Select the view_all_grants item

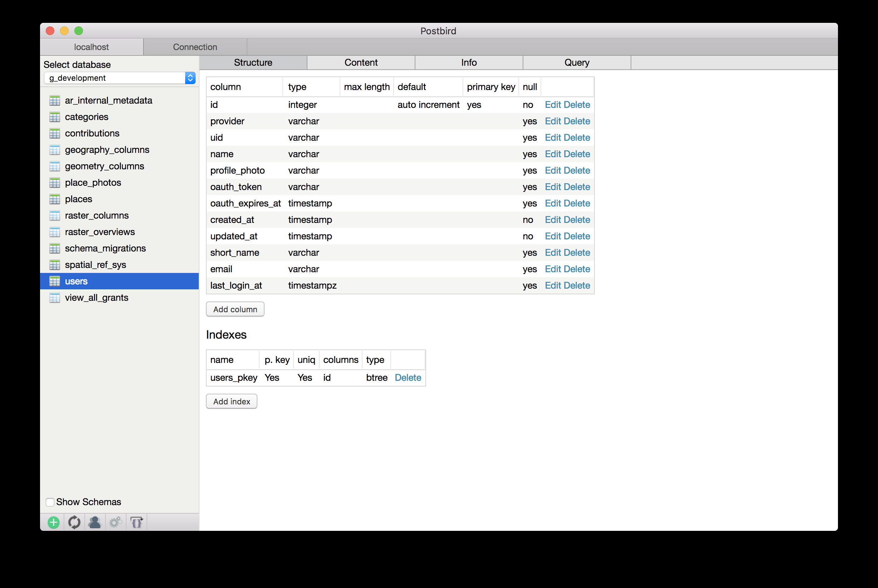click(x=97, y=298)
